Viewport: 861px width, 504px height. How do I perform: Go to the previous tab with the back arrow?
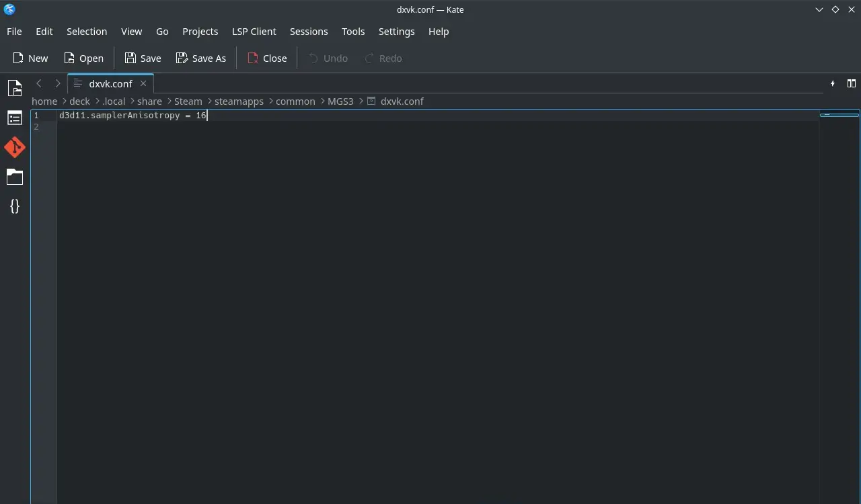tap(39, 83)
